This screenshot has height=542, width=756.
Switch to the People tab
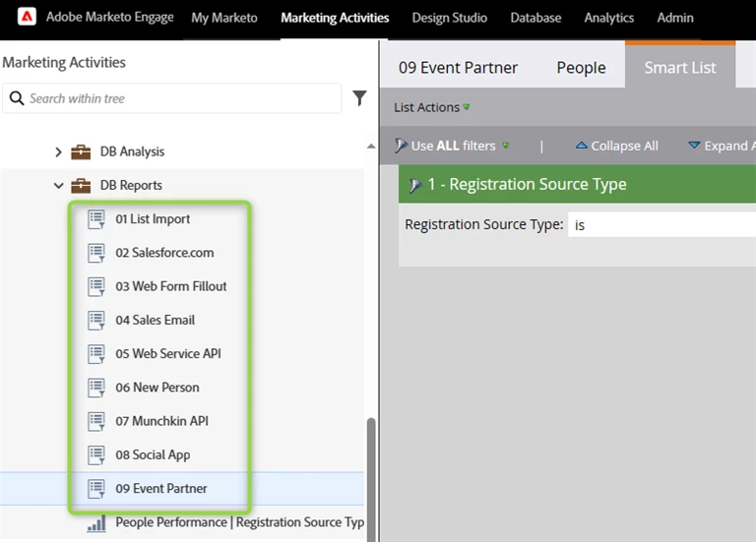pyautogui.click(x=581, y=68)
